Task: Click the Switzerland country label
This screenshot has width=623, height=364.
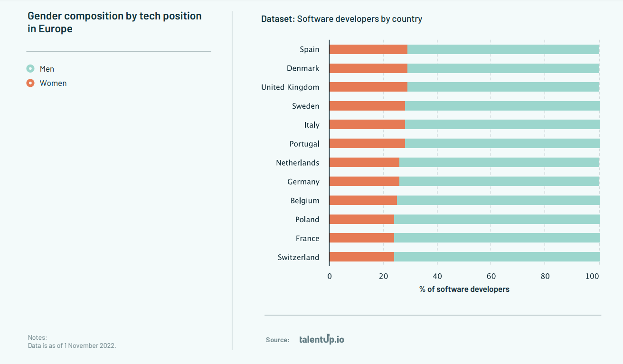Action: coord(299,257)
